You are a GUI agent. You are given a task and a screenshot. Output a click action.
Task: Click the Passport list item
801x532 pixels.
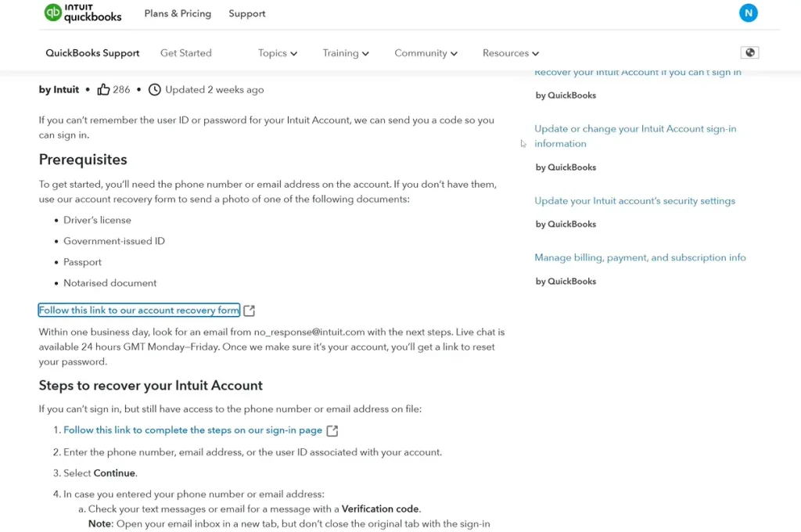tap(82, 262)
